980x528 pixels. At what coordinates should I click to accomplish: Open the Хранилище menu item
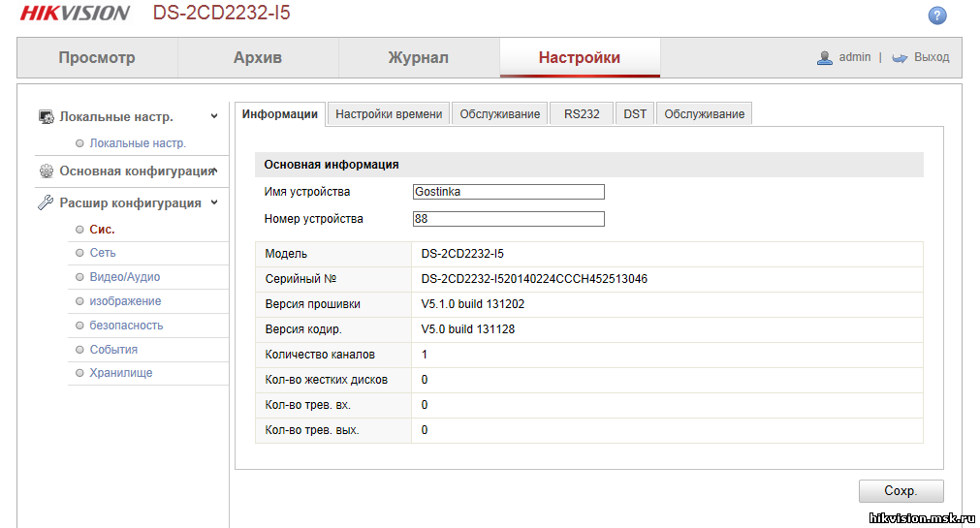pyautogui.click(x=121, y=373)
